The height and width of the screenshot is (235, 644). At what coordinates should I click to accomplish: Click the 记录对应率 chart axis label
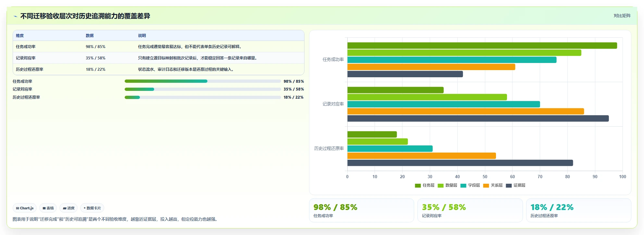333,104
